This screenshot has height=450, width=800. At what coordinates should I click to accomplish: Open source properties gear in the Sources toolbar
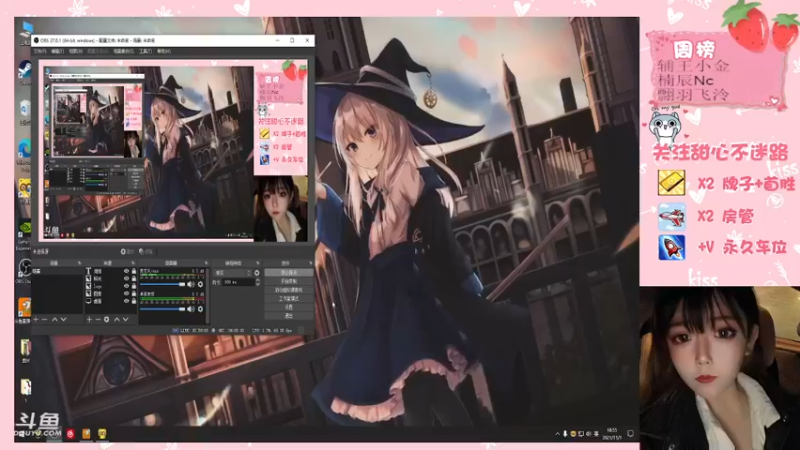coord(107,319)
